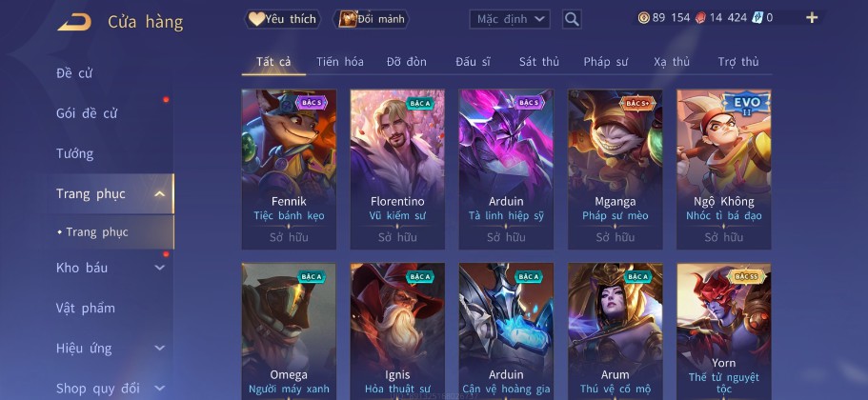Select the Ngộ Không EVO skin card

coord(724,170)
